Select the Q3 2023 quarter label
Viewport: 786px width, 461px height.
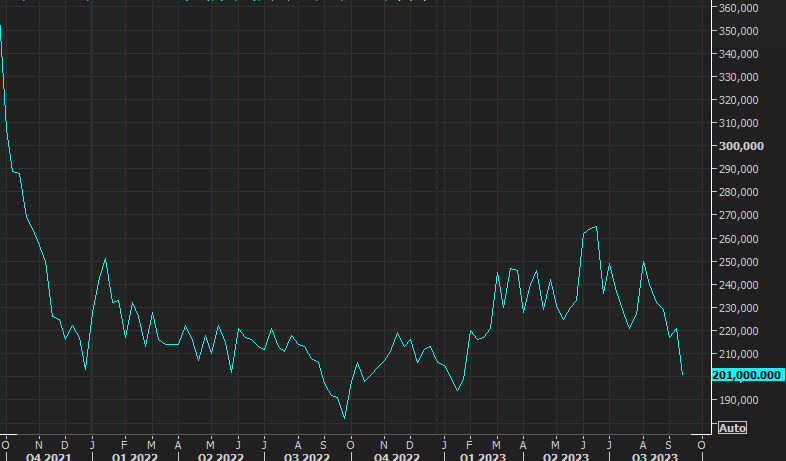point(654,456)
